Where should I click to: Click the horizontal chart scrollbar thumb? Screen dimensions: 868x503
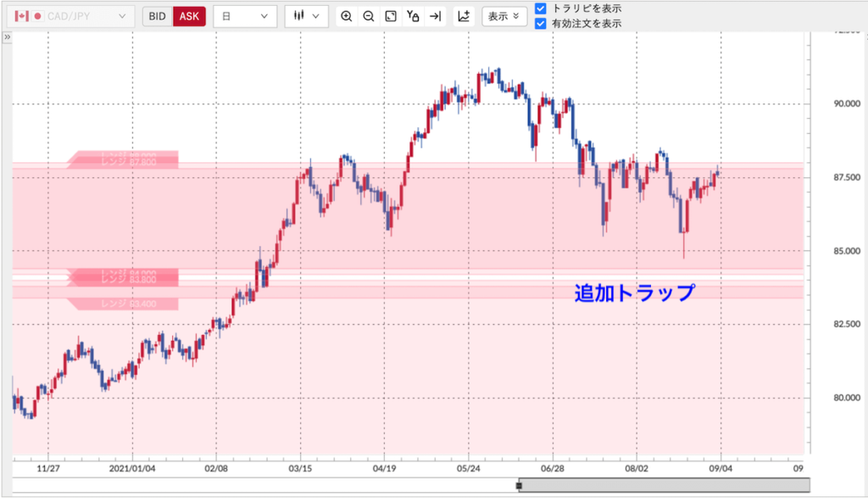coord(665,486)
